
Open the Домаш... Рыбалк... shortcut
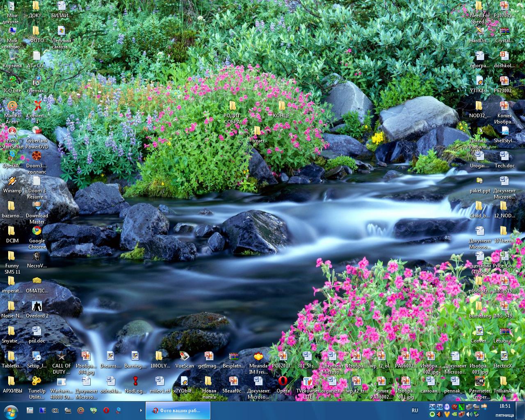(x=480, y=137)
